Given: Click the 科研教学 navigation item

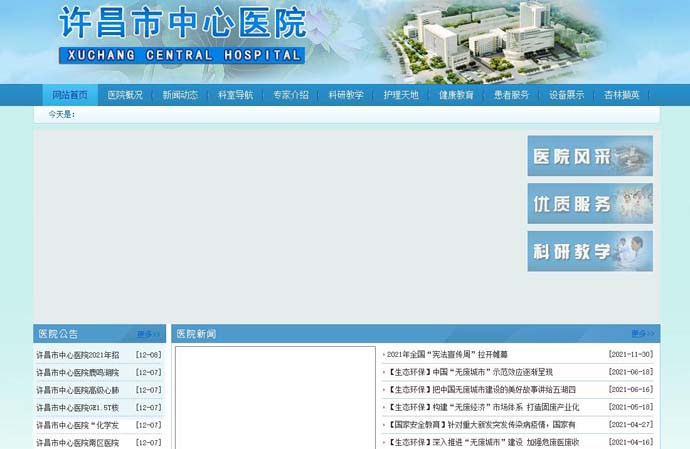Looking at the screenshot, I should click(346, 95).
